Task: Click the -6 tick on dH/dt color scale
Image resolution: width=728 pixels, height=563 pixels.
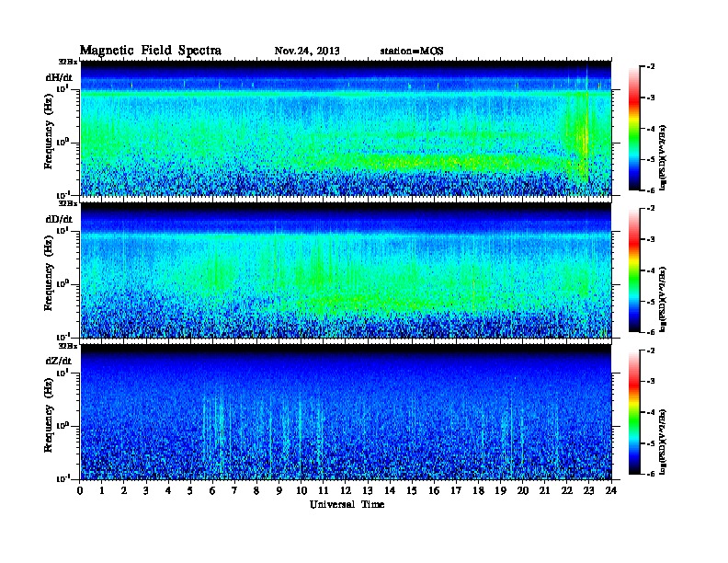Action: click(651, 190)
